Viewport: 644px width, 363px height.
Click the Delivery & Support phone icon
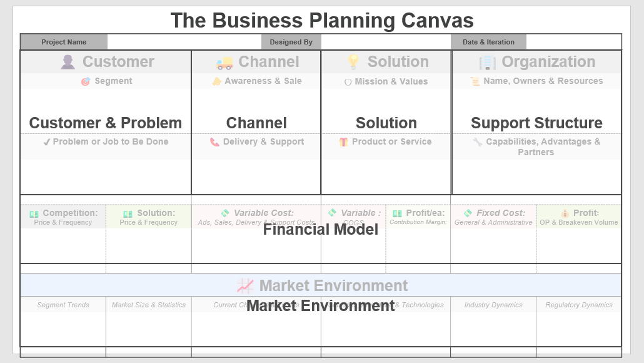pyautogui.click(x=214, y=142)
